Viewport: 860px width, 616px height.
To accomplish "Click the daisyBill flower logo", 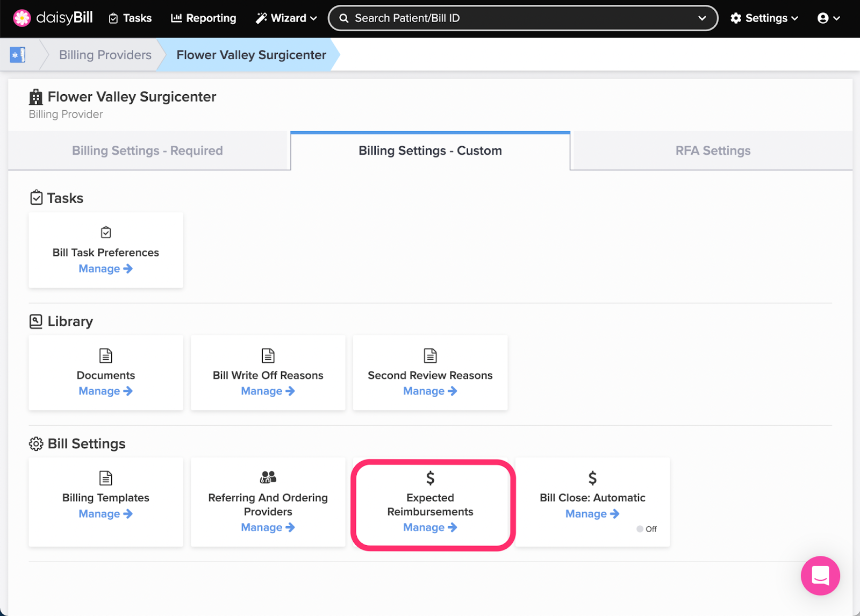I will pyautogui.click(x=22, y=18).
